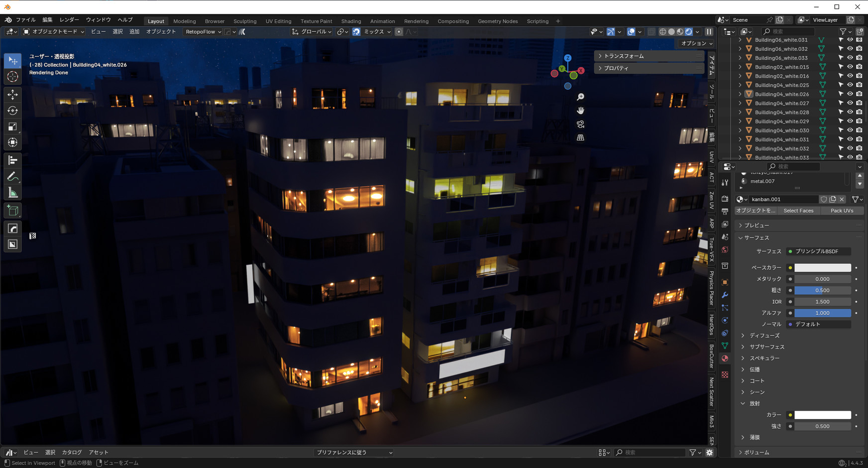Toggle proportional editing in header
The width and height of the screenshot is (868, 468).
[399, 31]
